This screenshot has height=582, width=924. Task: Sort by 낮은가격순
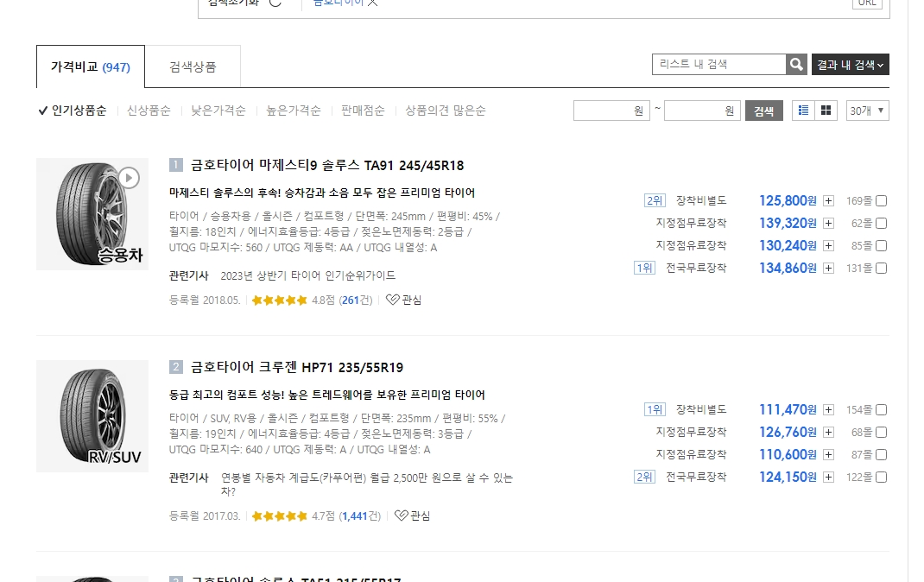(218, 111)
